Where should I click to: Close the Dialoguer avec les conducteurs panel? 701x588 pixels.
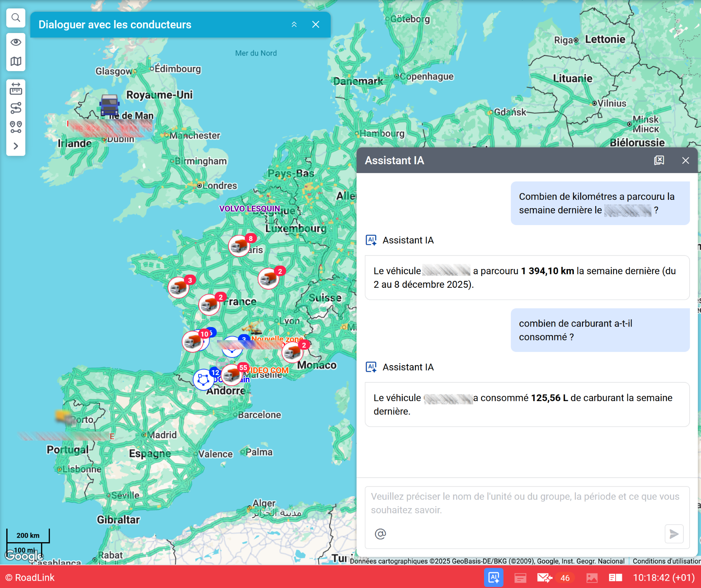coord(316,25)
